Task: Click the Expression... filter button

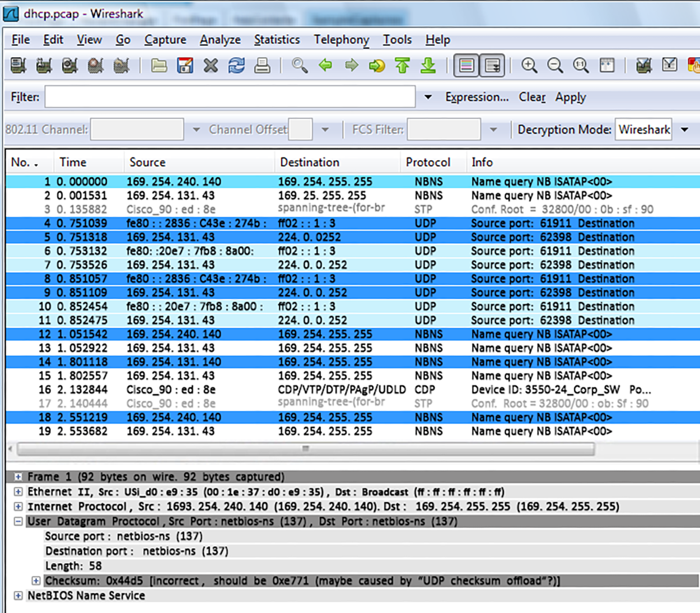Action: tap(477, 97)
